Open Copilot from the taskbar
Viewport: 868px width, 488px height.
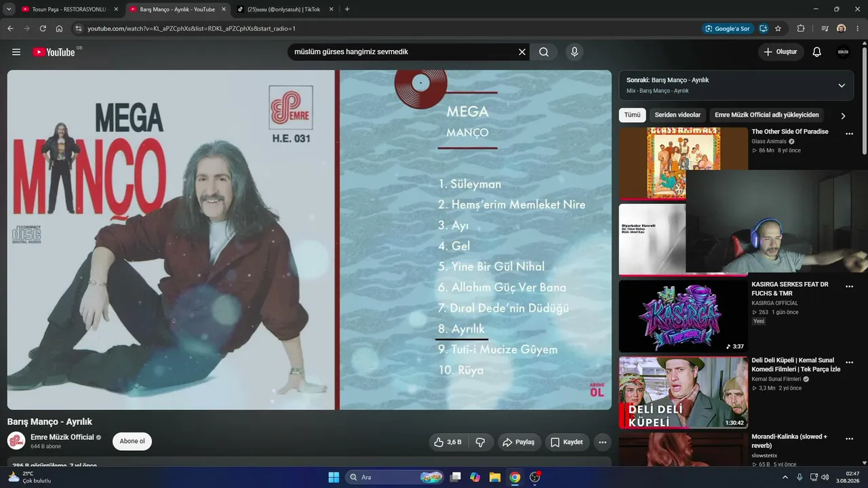coord(475,477)
